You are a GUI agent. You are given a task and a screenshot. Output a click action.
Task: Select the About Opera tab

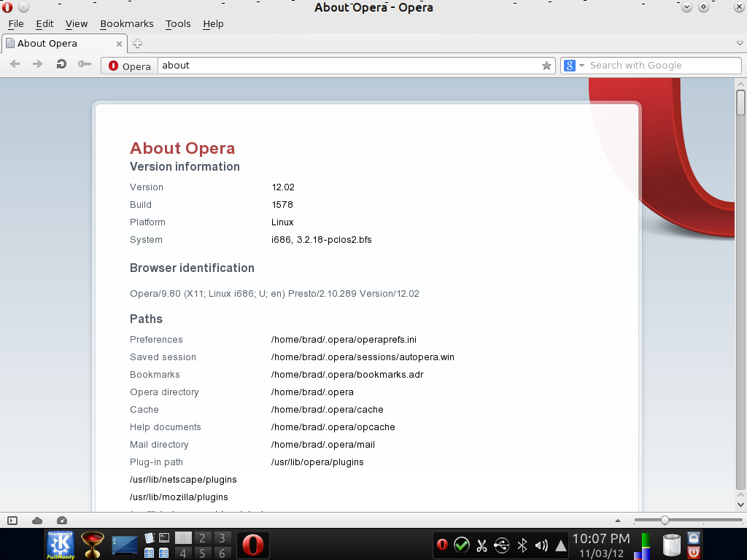(64, 43)
